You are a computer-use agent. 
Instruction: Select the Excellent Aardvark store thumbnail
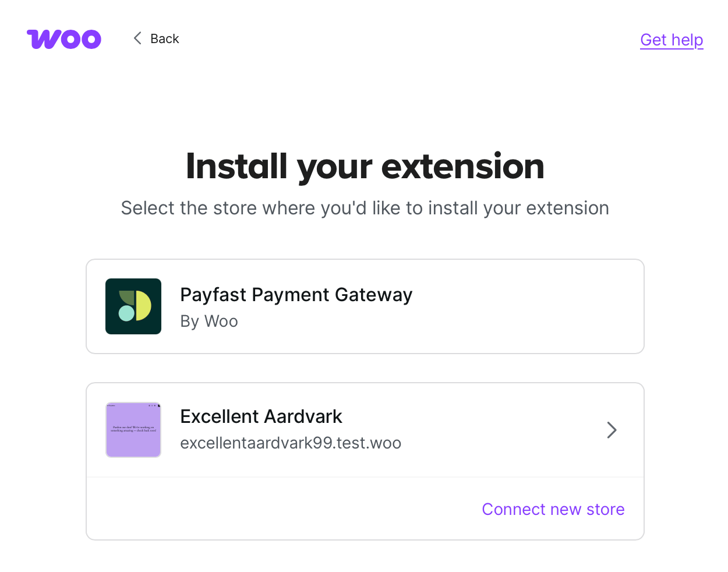click(x=133, y=430)
